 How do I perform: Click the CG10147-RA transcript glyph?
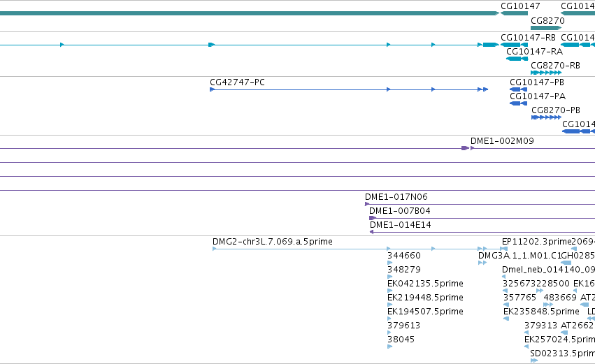click(x=517, y=59)
